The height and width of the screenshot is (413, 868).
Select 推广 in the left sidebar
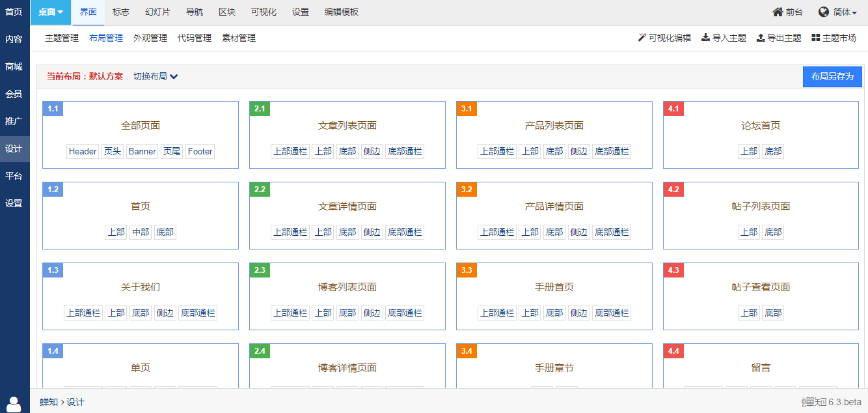click(14, 121)
